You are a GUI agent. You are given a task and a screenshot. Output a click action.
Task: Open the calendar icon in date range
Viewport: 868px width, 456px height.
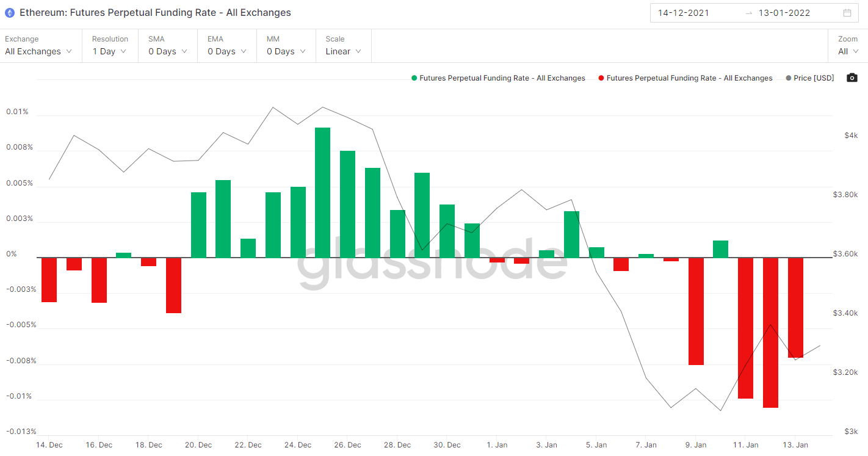tap(847, 13)
